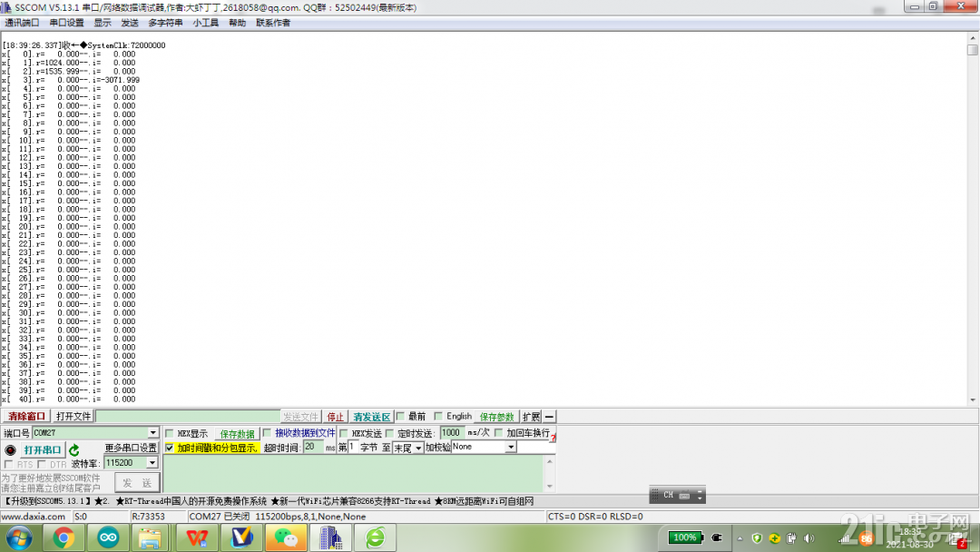Open the file explorer taskbar icon
The width and height of the screenshot is (980, 552).
[x=150, y=537]
